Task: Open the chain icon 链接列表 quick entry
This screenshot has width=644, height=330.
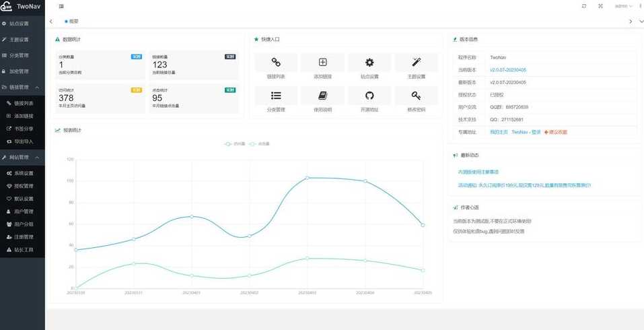Action: tap(276, 67)
